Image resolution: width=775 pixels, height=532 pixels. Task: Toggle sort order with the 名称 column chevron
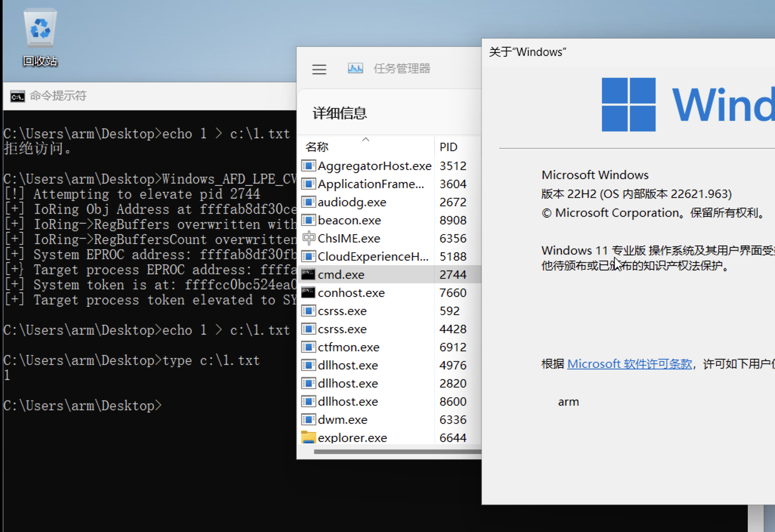(x=366, y=139)
